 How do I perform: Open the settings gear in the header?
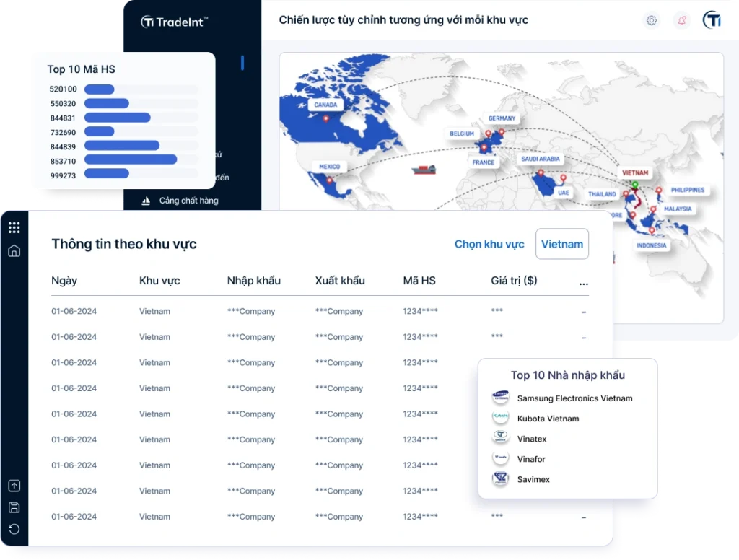(x=652, y=20)
